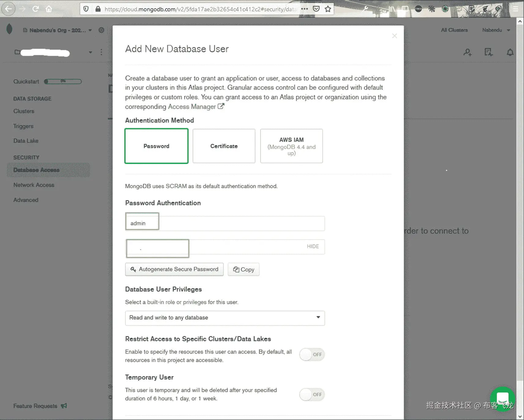Image resolution: width=524 pixels, height=420 pixels.
Task: Open Triggers in the sidebar
Action: pyautogui.click(x=23, y=126)
